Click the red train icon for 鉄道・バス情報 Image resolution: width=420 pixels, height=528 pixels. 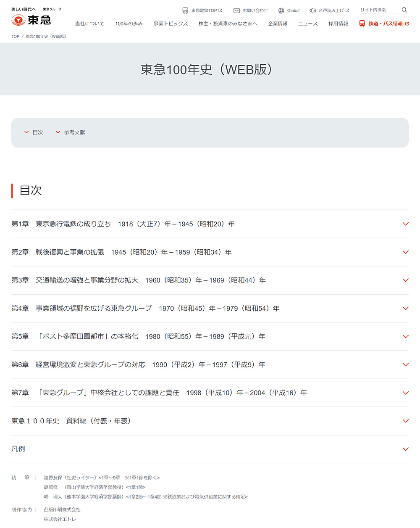[362, 24]
